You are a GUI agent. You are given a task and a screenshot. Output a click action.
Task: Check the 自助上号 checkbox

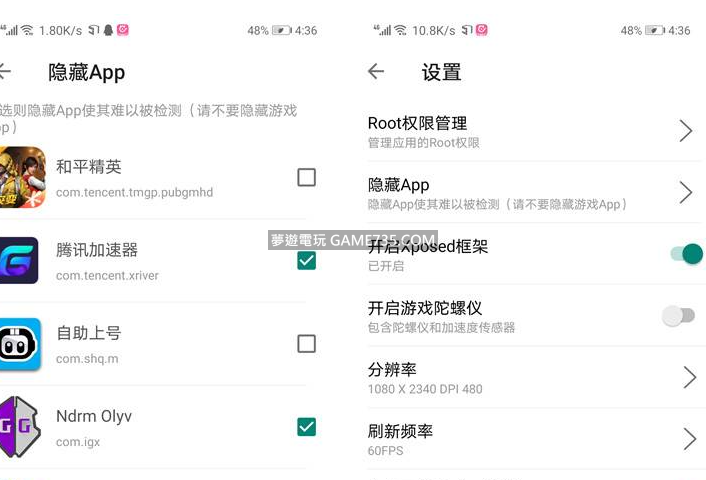click(307, 343)
